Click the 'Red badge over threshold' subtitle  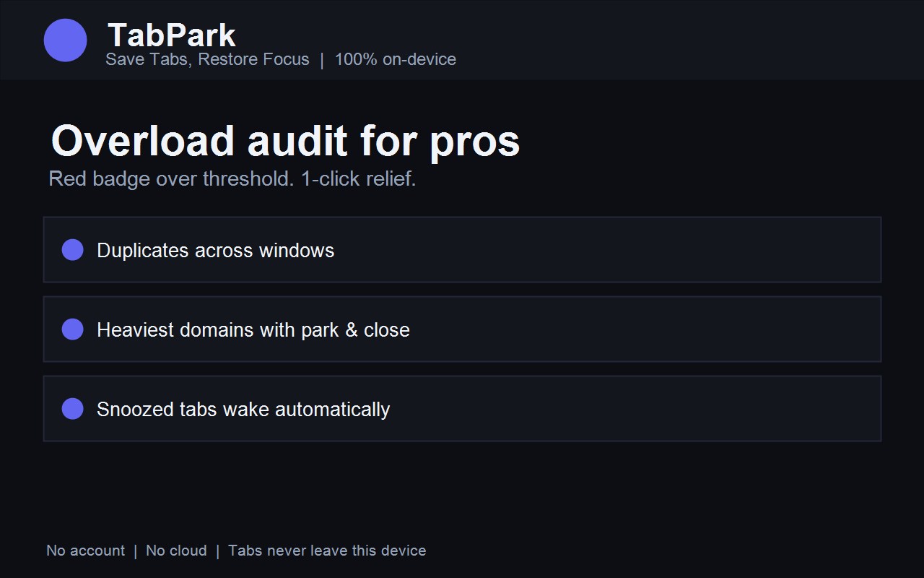point(232,178)
